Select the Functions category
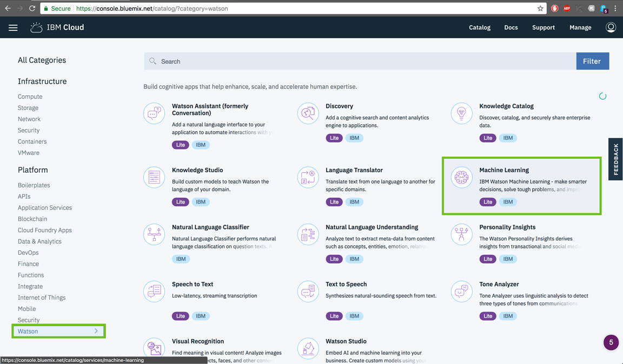623x364 pixels. click(x=31, y=275)
